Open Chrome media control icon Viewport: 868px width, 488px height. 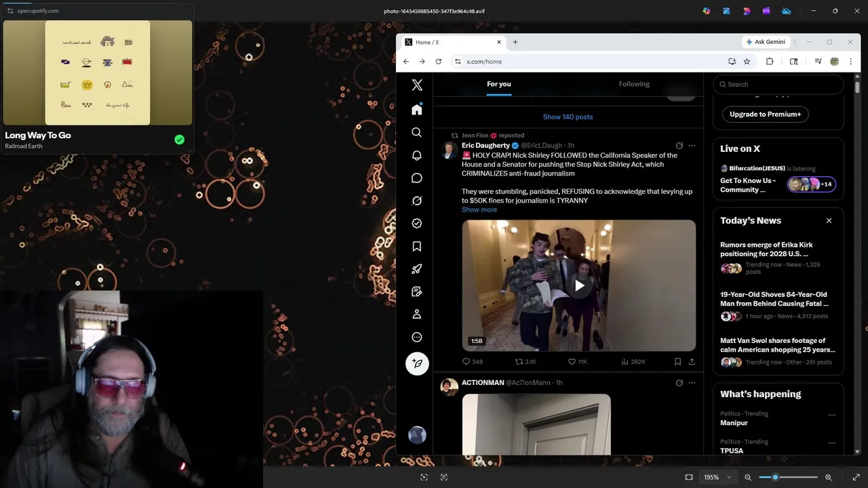[x=818, y=62]
